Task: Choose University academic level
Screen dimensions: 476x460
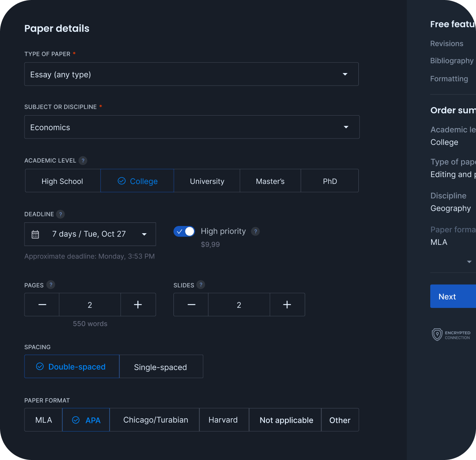Action: point(207,181)
